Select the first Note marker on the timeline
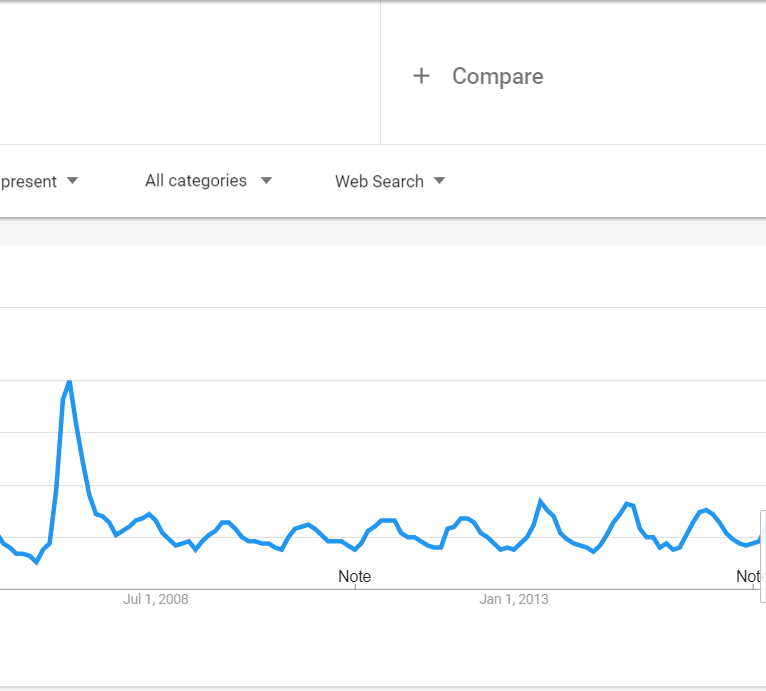 pos(354,576)
